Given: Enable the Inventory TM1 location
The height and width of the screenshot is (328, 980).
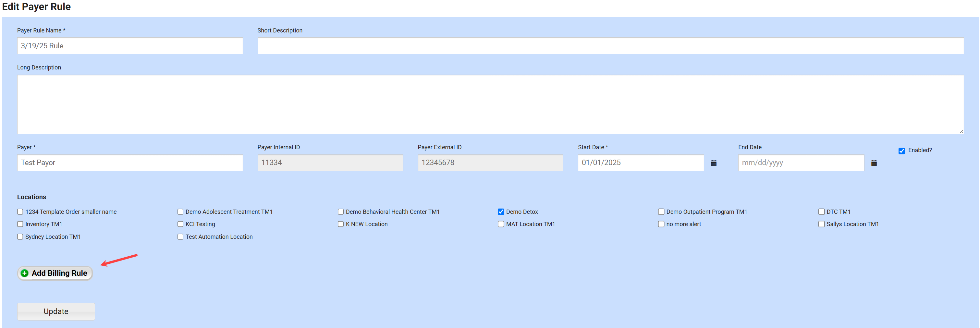Looking at the screenshot, I should [20, 224].
